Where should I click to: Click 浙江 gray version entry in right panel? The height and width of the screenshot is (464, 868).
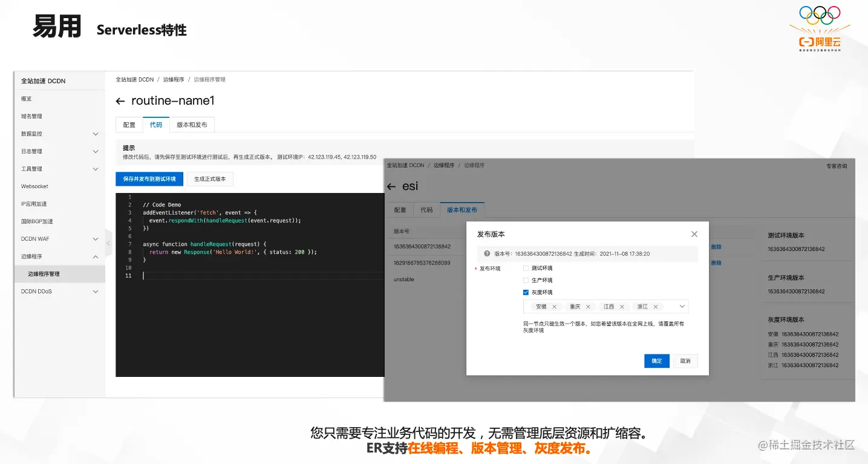(803, 365)
